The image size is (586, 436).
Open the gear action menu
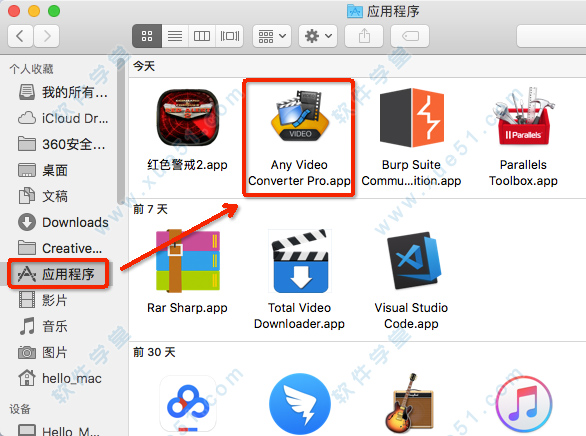pyautogui.click(x=318, y=36)
